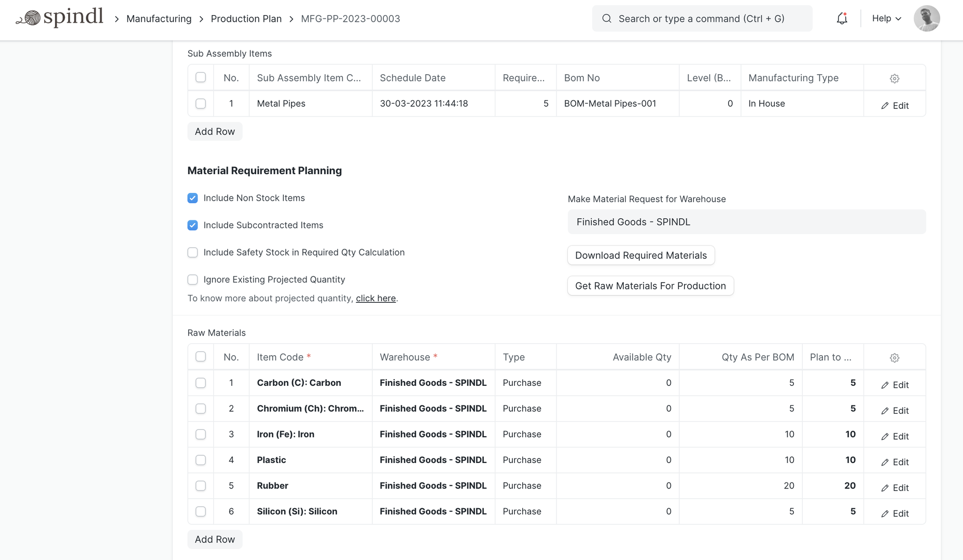Open the Sub Assembly Items table settings gear
The image size is (963, 560).
point(894,78)
